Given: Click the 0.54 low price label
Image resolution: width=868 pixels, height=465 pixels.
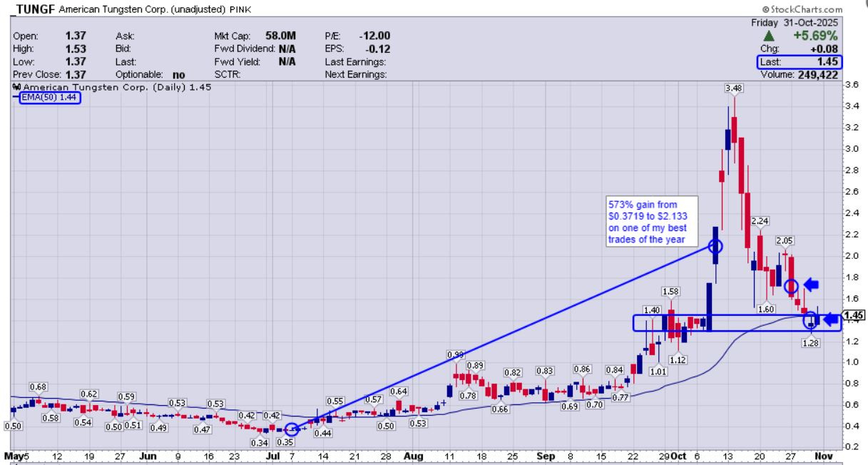Looking at the screenshot, I should [84, 423].
